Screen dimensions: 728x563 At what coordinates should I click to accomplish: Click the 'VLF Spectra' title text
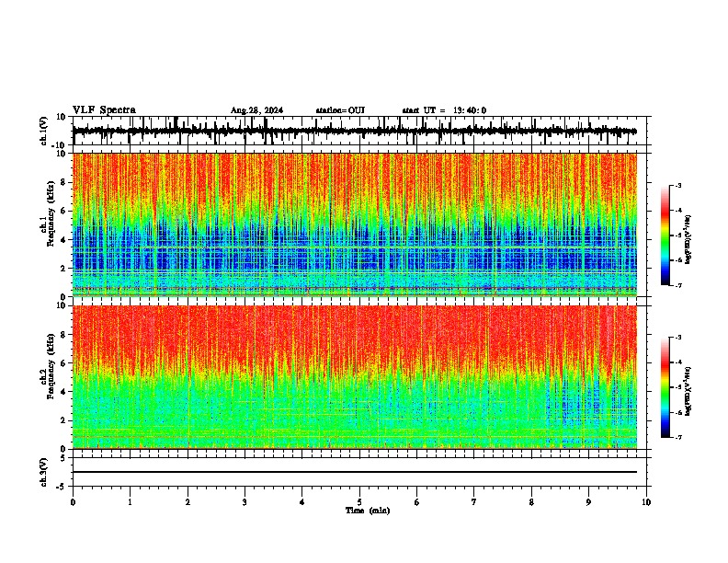coord(104,110)
